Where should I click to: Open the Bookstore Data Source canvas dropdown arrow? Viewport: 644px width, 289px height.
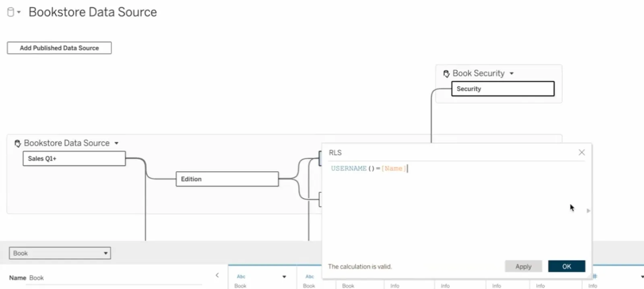tap(116, 143)
